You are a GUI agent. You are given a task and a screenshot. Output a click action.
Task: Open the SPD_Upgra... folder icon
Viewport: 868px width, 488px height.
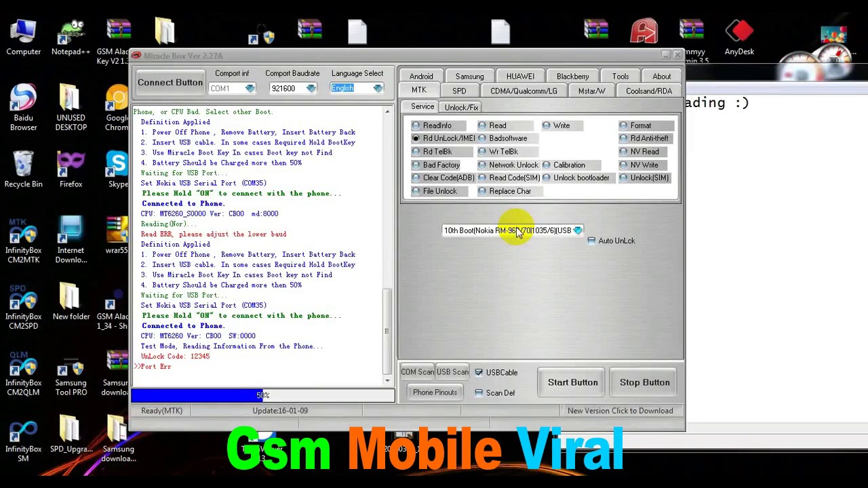[x=71, y=435]
